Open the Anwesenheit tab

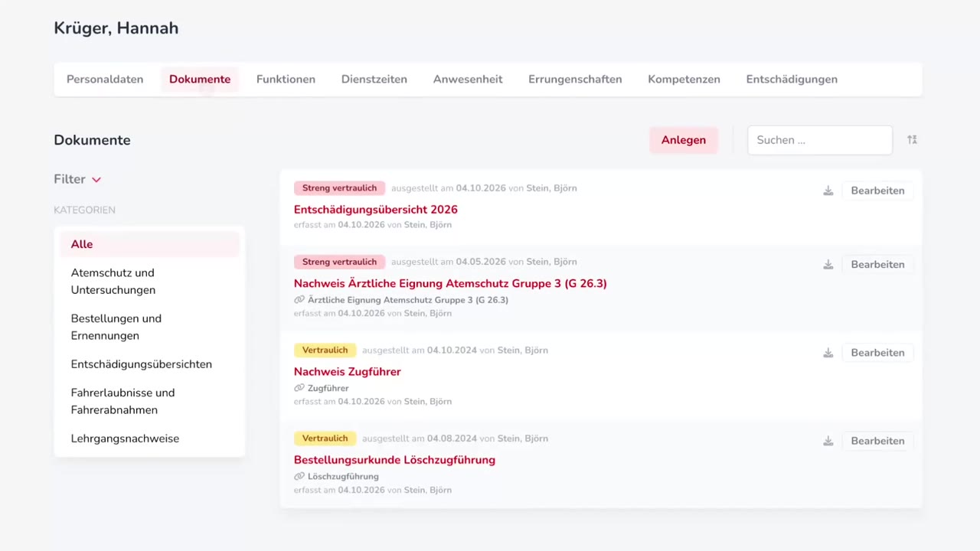(x=468, y=80)
